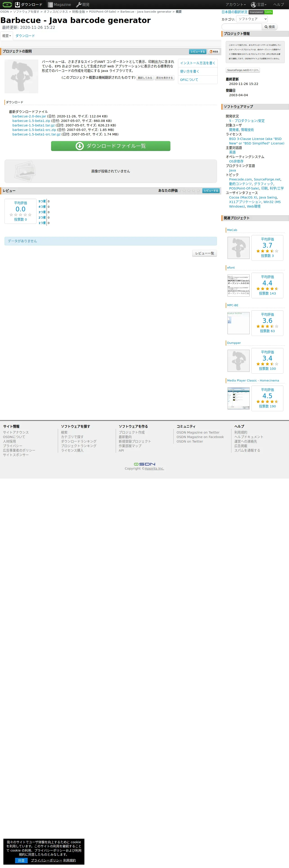Screen dimensions: 289x868
Task: Open the プライバシーポリシー link in the cookie banner
Action: pyautogui.click(x=46, y=860)
